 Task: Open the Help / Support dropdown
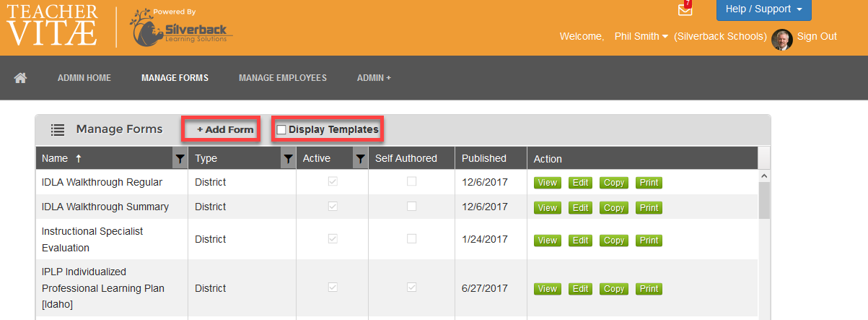pyautogui.click(x=763, y=9)
